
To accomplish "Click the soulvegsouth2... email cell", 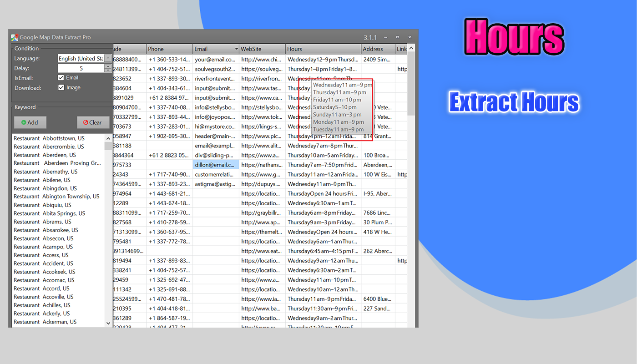I will click(216, 69).
